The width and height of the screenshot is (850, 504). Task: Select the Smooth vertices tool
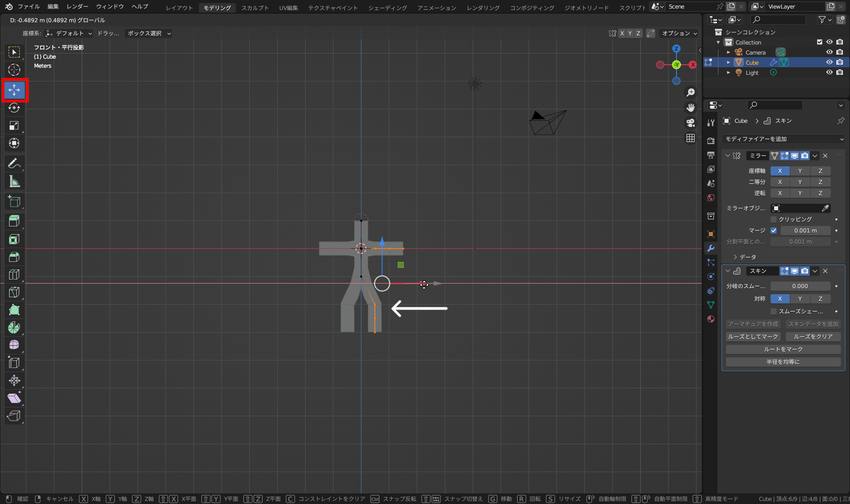coord(14,345)
